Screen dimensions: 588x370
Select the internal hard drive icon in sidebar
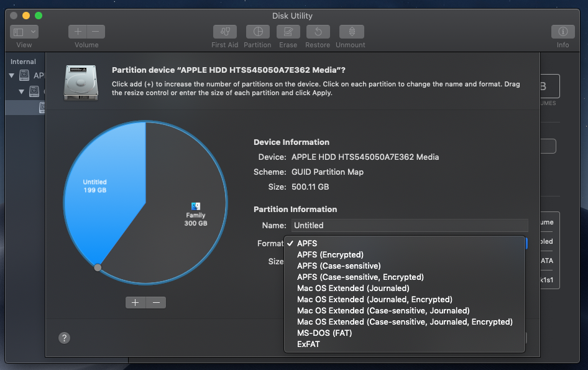pos(23,75)
